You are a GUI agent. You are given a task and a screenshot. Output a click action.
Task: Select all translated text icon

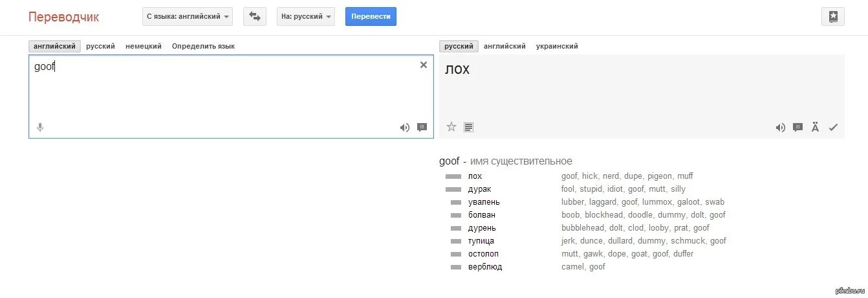pyautogui.click(x=469, y=127)
